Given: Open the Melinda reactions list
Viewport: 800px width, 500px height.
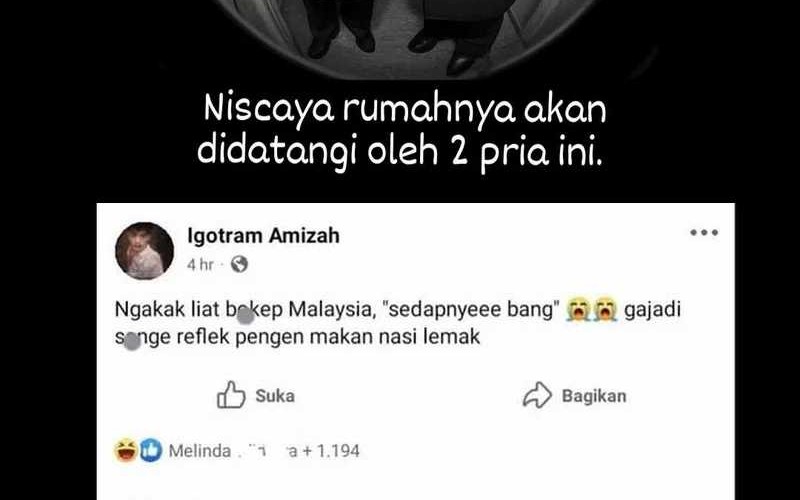Looking at the screenshot, I should click(264, 451).
